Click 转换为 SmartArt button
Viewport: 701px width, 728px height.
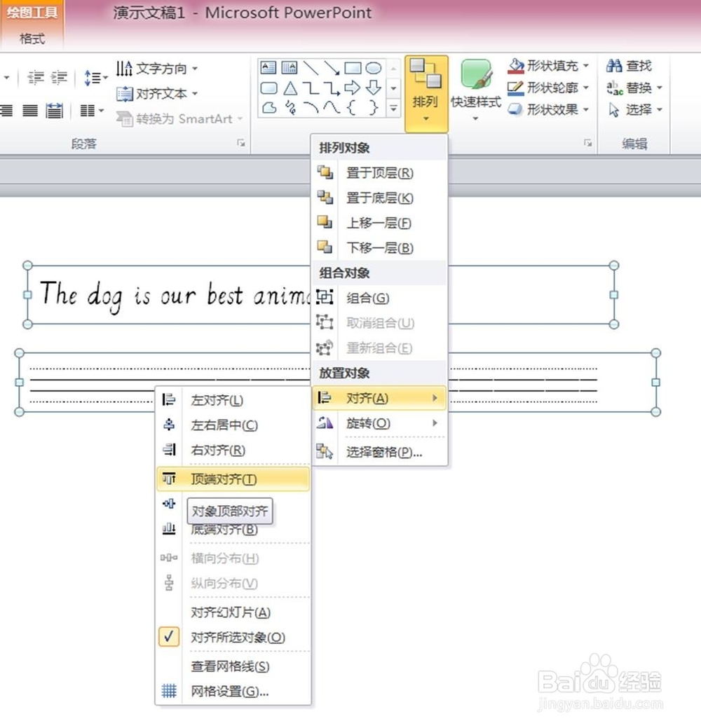(179, 119)
